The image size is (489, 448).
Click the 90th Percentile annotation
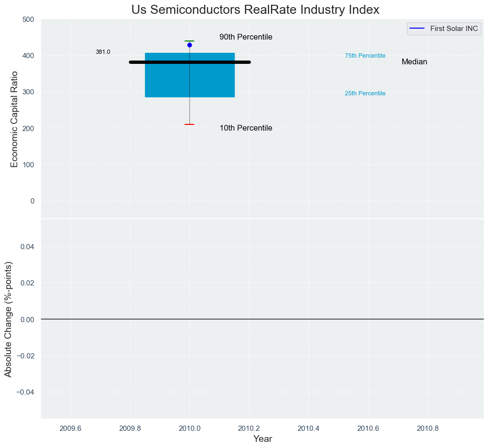pyautogui.click(x=246, y=37)
